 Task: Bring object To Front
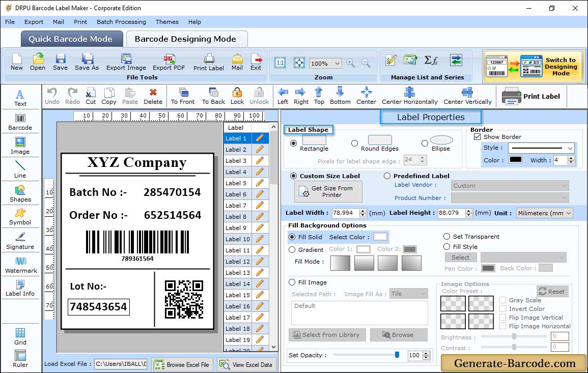pyautogui.click(x=183, y=96)
